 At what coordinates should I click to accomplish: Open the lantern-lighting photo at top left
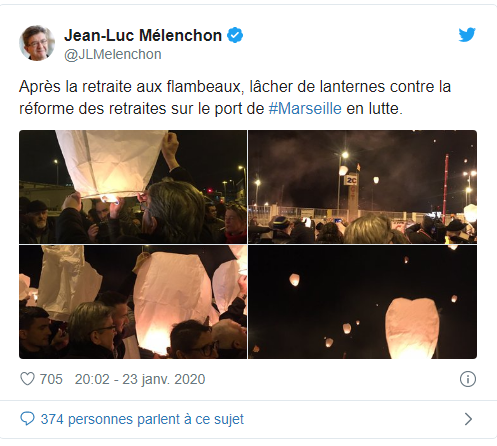[133, 187]
